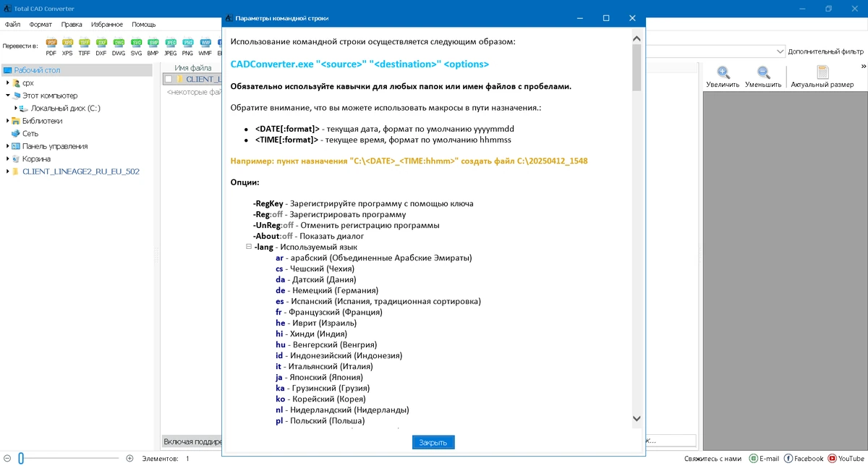Tick the CLIENT_L file list checkbox
The image size is (868, 466).
pos(168,79)
